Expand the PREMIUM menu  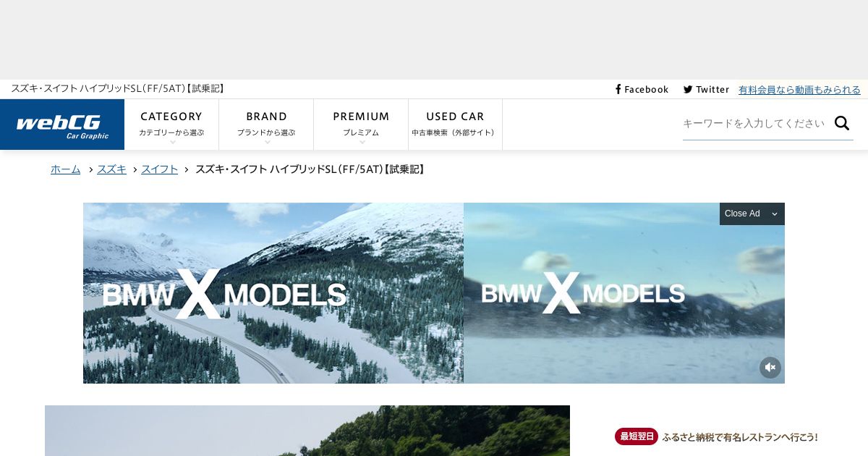[x=361, y=124]
